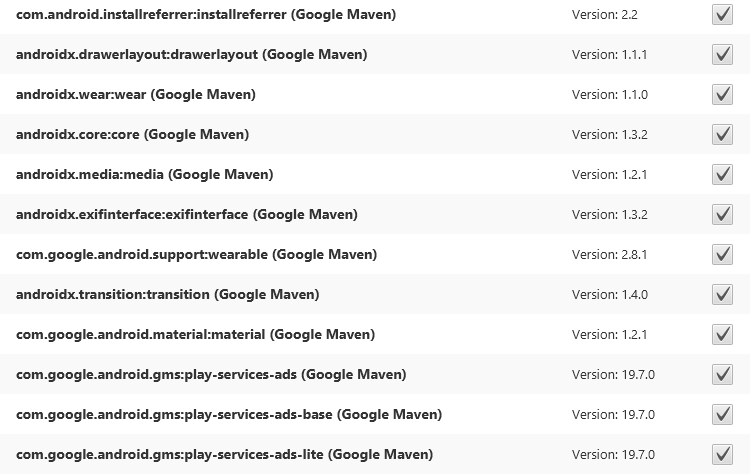This screenshot has width=750, height=474.
Task: Select the androidx.core:core package label
Action: click(x=132, y=134)
